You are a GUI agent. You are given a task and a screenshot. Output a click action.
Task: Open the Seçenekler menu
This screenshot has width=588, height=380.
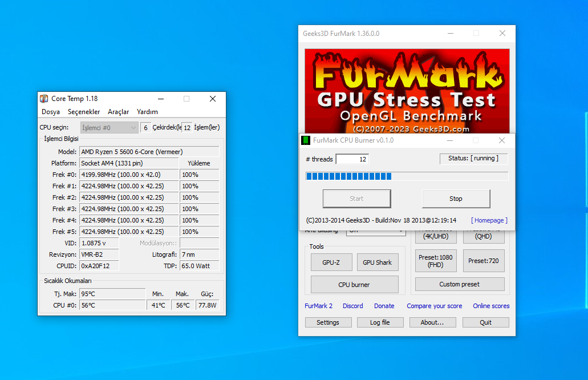tap(84, 112)
